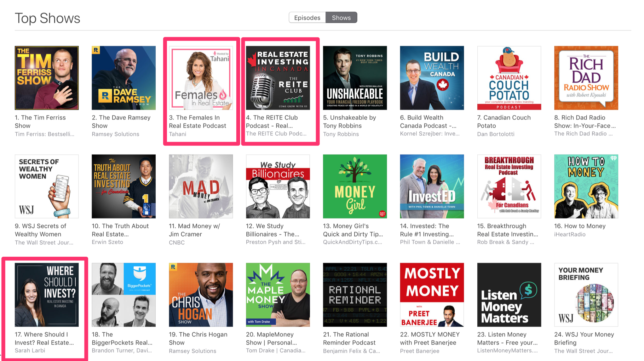Open Build Wealth Canada cover art
This screenshot has width=644, height=361.
(432, 78)
